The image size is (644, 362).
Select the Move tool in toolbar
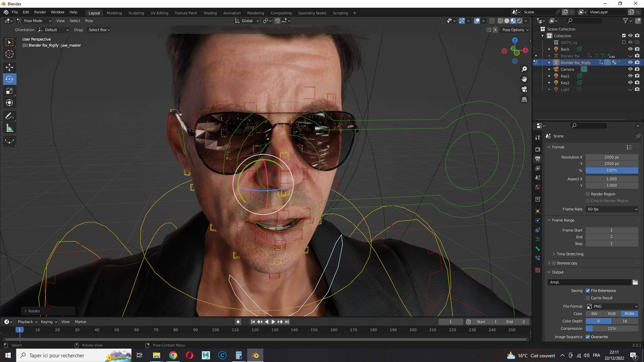9,67
